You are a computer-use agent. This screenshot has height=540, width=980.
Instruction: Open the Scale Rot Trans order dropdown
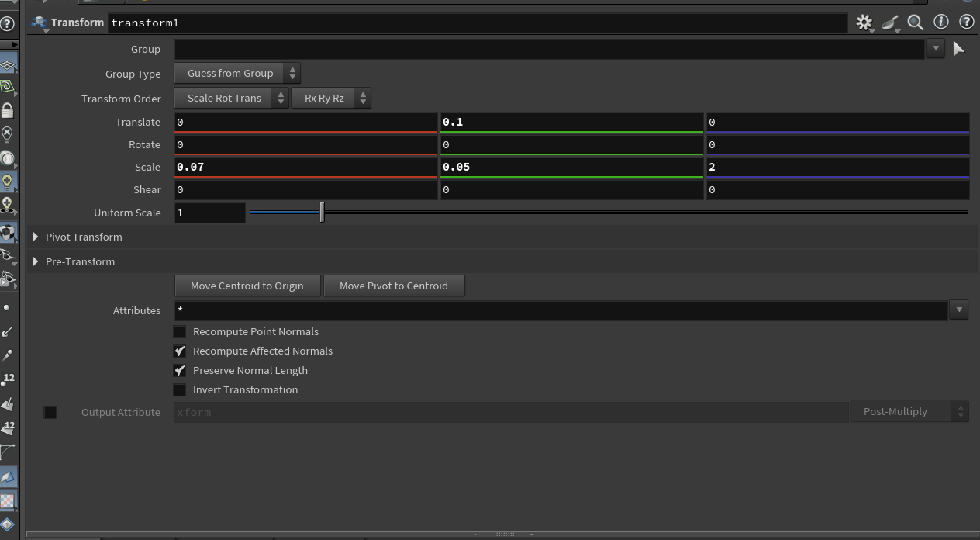(231, 98)
